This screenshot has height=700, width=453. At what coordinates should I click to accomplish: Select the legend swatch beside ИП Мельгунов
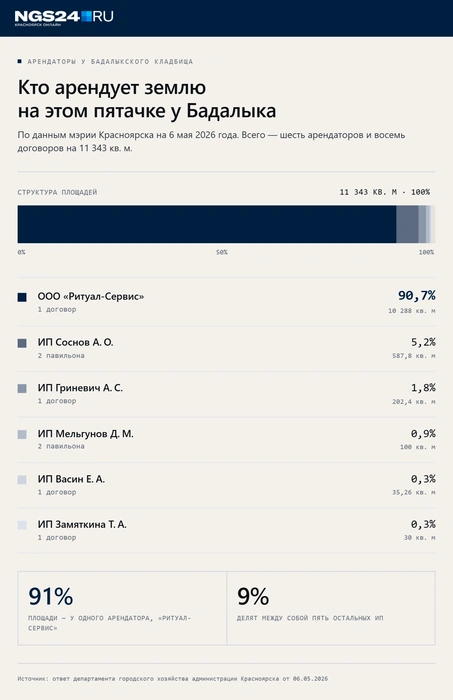(22, 434)
